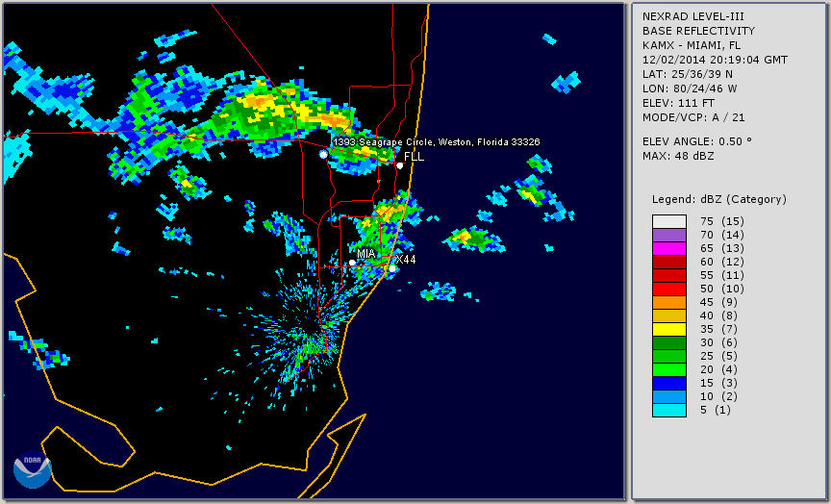
Task: Click the Weston address location marker
Action: tap(323, 154)
